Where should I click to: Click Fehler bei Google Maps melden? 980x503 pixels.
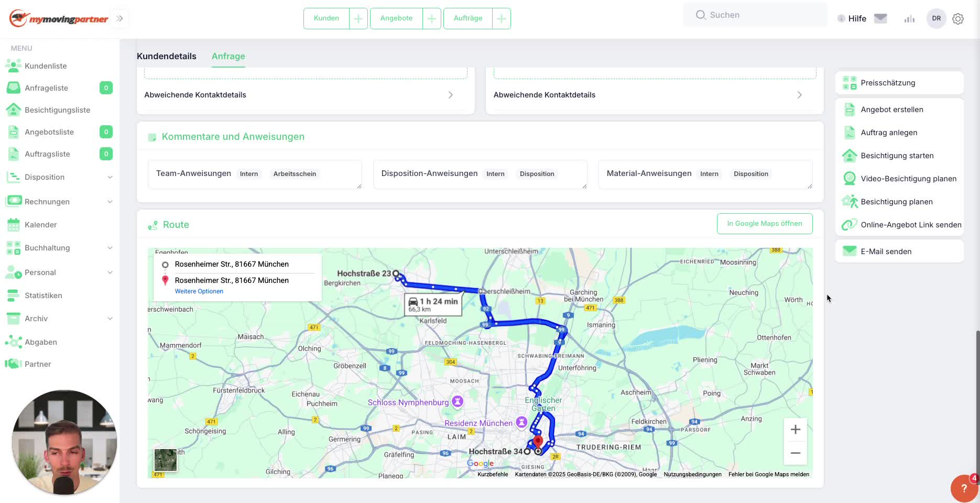[769, 474]
